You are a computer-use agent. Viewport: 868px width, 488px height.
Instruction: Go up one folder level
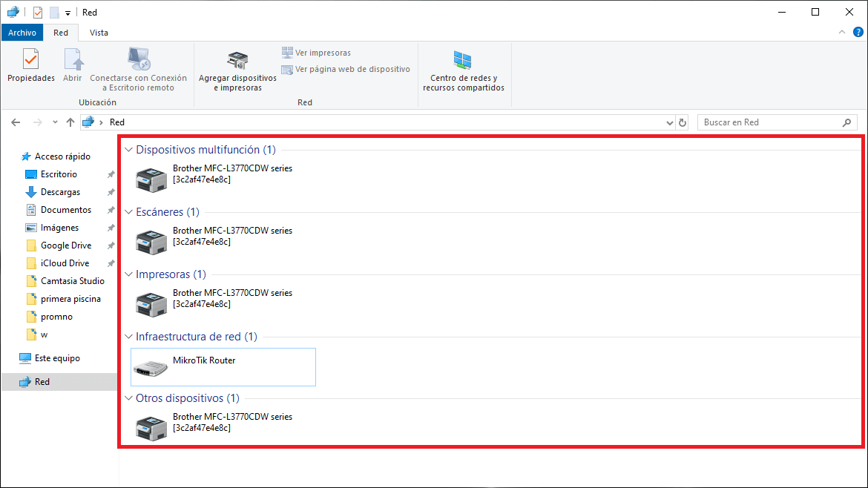tap(70, 122)
